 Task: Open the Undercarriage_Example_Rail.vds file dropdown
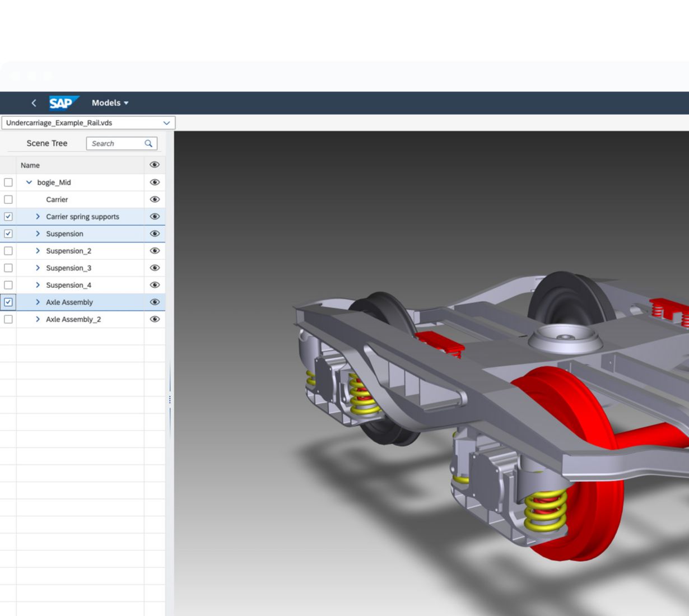166,123
